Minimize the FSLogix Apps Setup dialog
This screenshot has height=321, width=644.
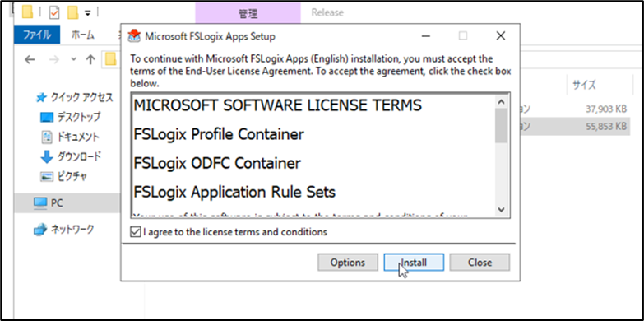tap(426, 36)
